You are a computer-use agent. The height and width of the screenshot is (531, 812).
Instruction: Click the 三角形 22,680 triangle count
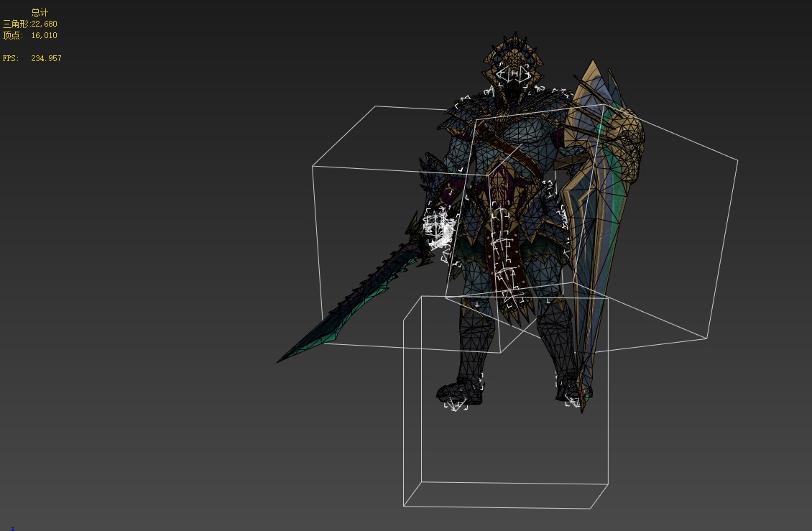tap(30, 24)
